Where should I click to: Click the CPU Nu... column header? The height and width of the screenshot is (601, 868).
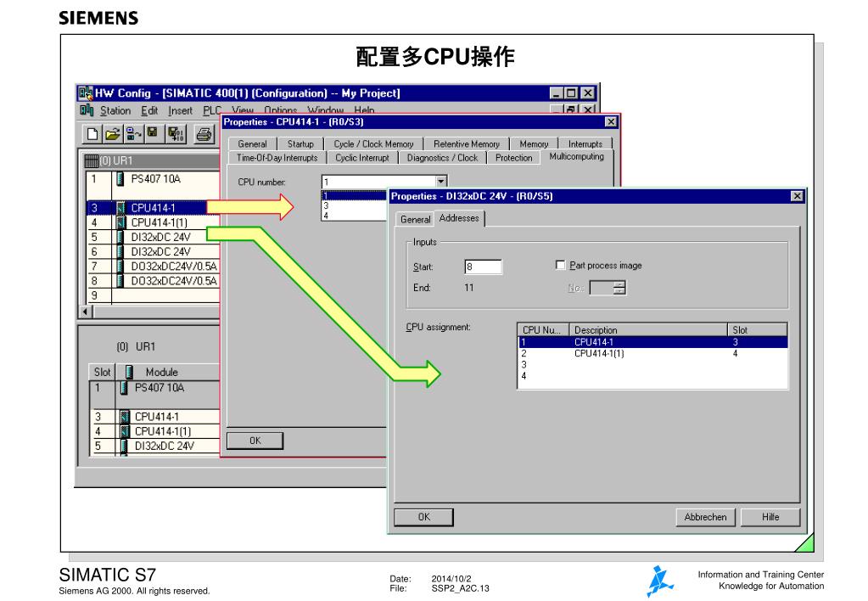[542, 330]
